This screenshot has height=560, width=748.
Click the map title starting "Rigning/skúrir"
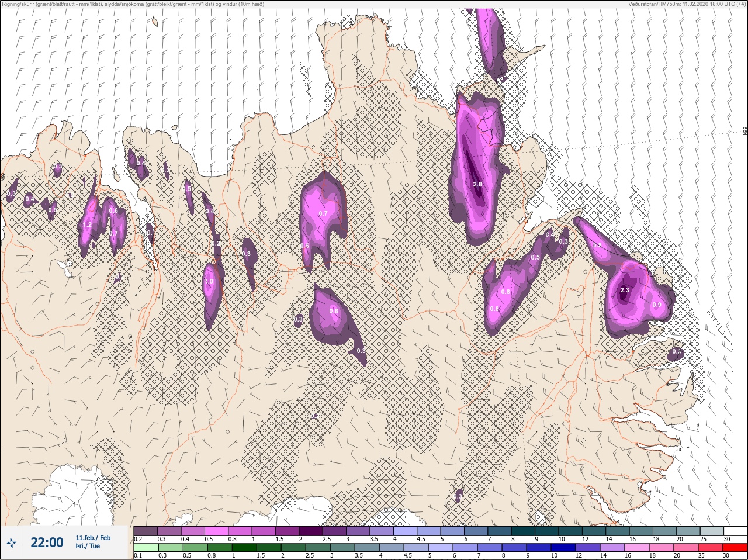click(133, 4)
